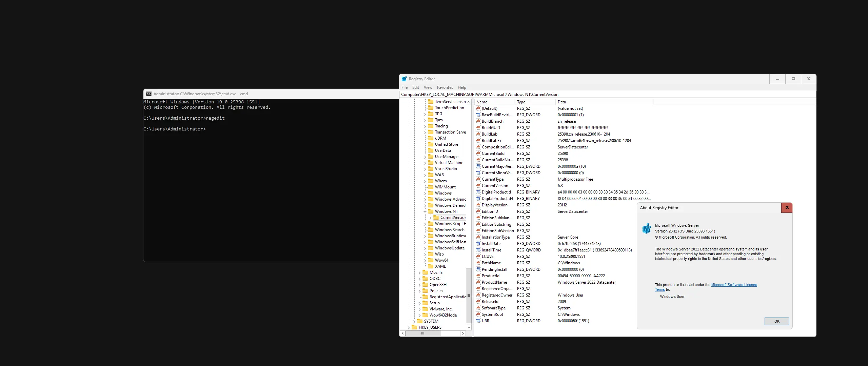868x366 pixels.
Task: Click the ProductName string value icon
Action: click(478, 282)
